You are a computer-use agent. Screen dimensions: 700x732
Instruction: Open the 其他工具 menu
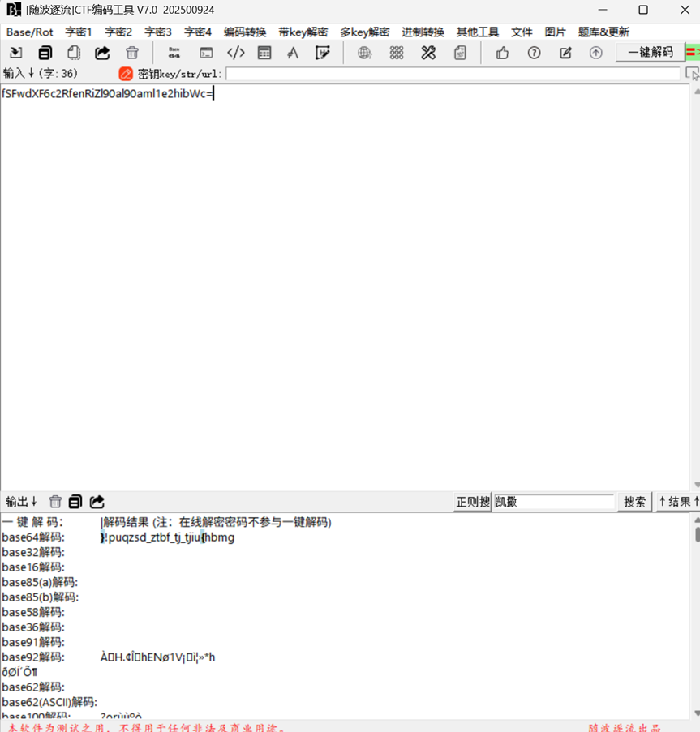pos(478,32)
